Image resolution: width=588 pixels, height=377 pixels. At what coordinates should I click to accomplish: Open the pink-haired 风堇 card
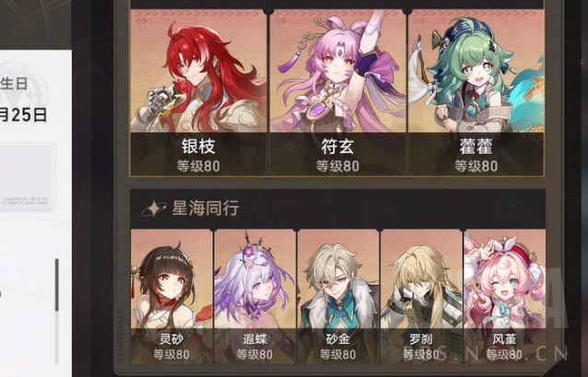coord(504,297)
